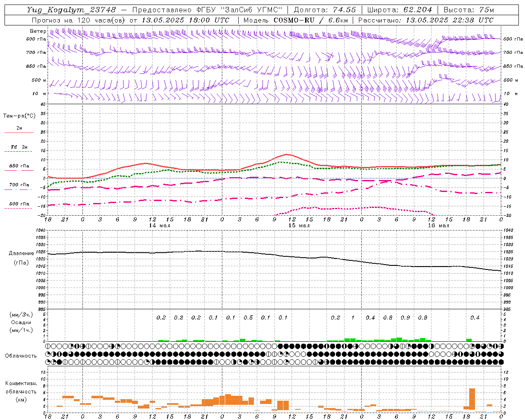Click the Облачность row label
525x420 pixels.
pyautogui.click(x=21, y=356)
